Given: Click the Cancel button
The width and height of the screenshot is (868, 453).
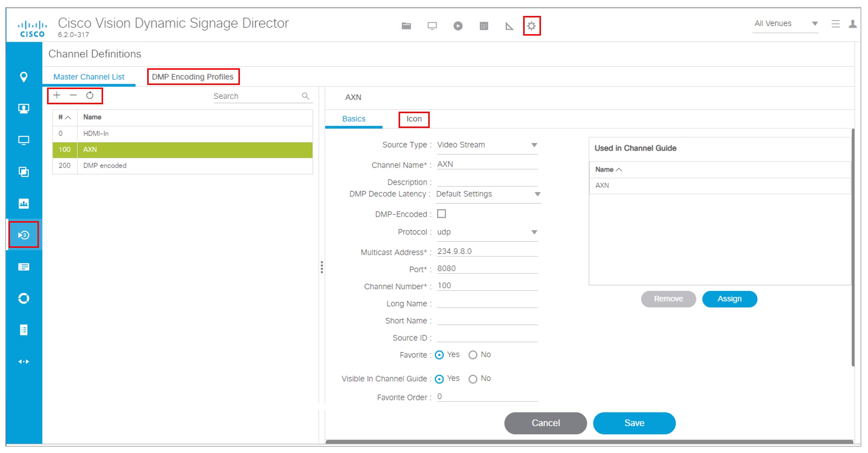Looking at the screenshot, I should pos(545,423).
